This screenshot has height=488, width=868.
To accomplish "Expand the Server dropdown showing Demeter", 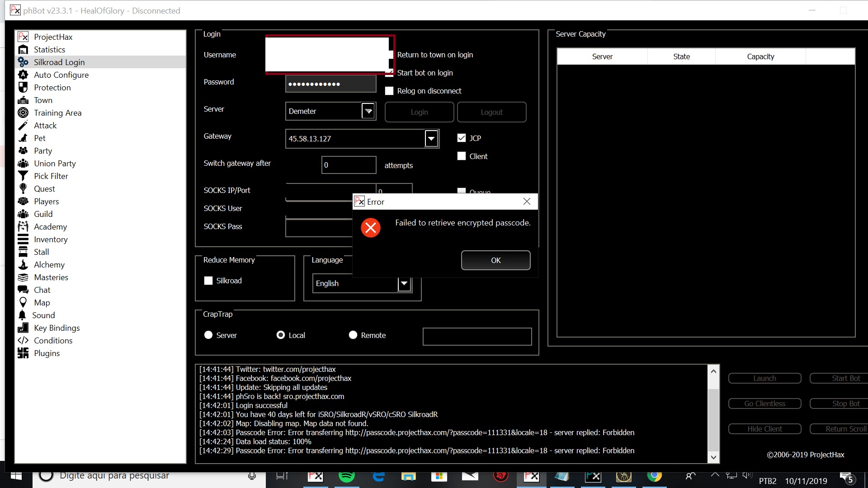I will coord(368,111).
